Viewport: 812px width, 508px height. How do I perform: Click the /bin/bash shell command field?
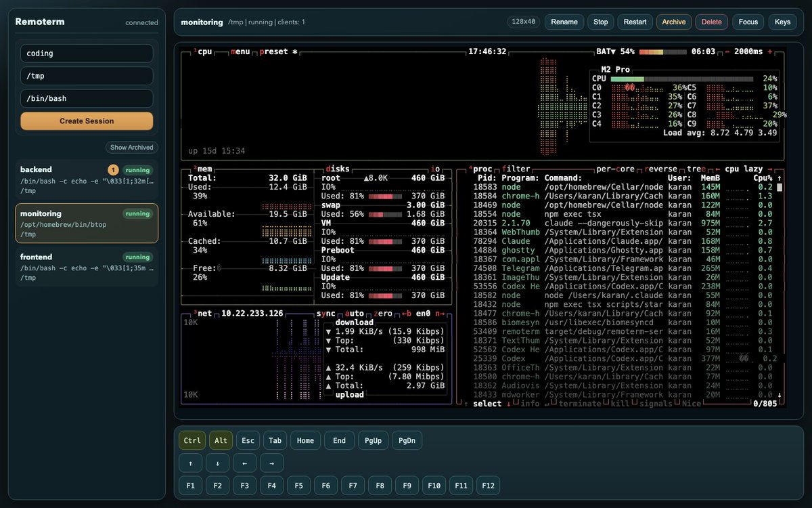[x=87, y=98]
